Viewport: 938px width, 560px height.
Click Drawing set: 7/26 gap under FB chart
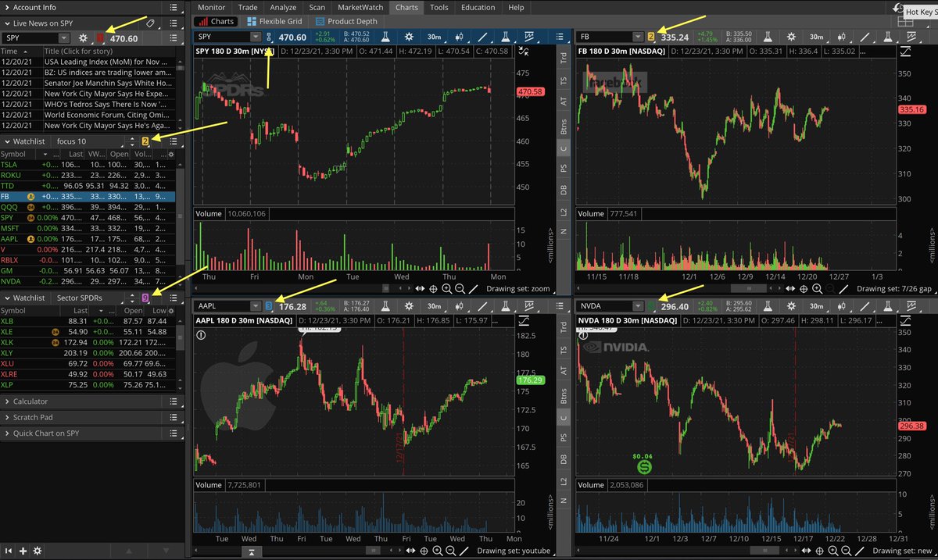pos(895,289)
